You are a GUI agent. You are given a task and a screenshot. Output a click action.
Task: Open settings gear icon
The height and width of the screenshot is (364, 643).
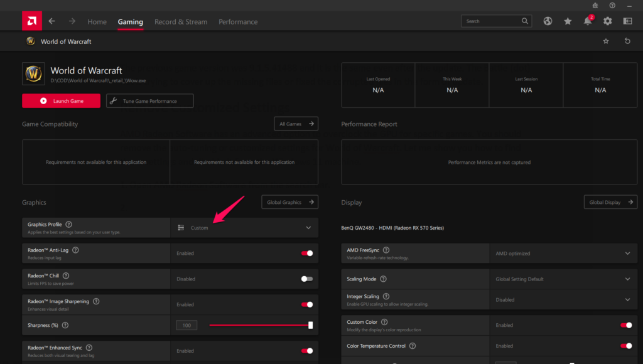click(x=608, y=21)
